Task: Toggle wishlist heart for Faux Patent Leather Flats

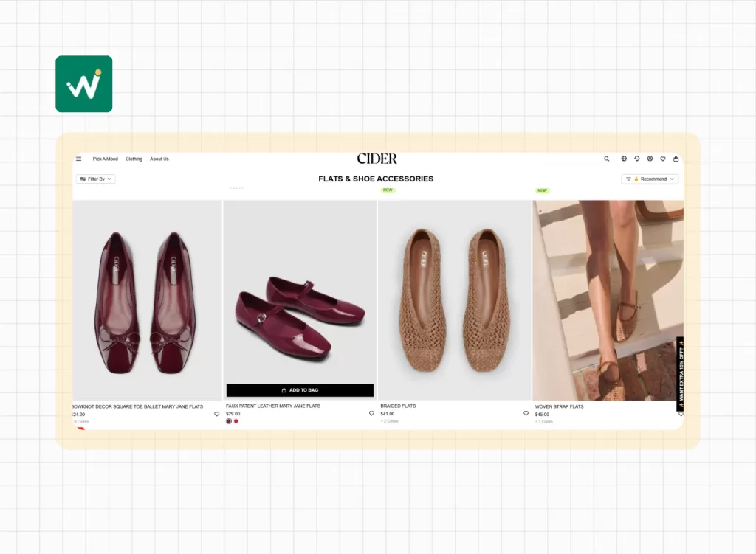Action: [371, 414]
